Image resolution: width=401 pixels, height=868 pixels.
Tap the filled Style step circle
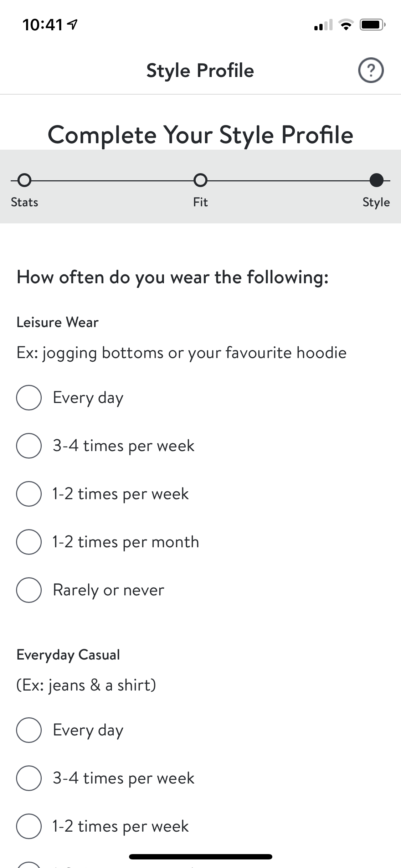click(x=376, y=180)
